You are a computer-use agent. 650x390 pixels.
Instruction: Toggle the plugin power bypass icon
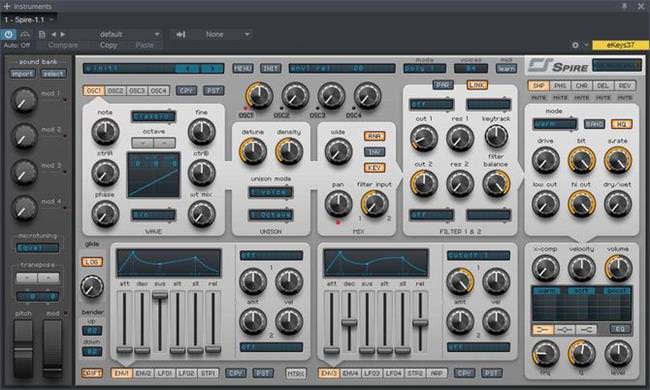pyautogui.click(x=8, y=35)
